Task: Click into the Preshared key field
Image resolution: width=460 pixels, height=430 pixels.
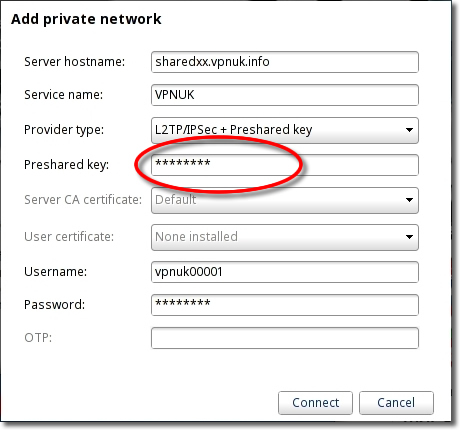Action: pos(285,165)
